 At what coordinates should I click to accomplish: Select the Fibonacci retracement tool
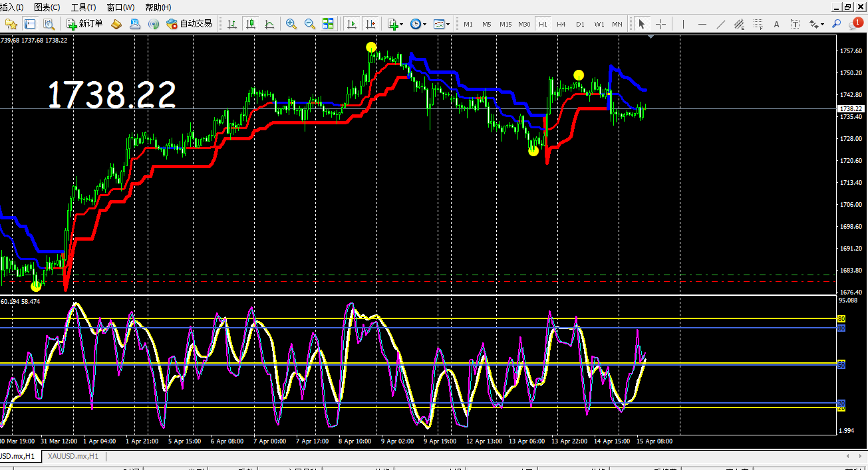click(758, 24)
